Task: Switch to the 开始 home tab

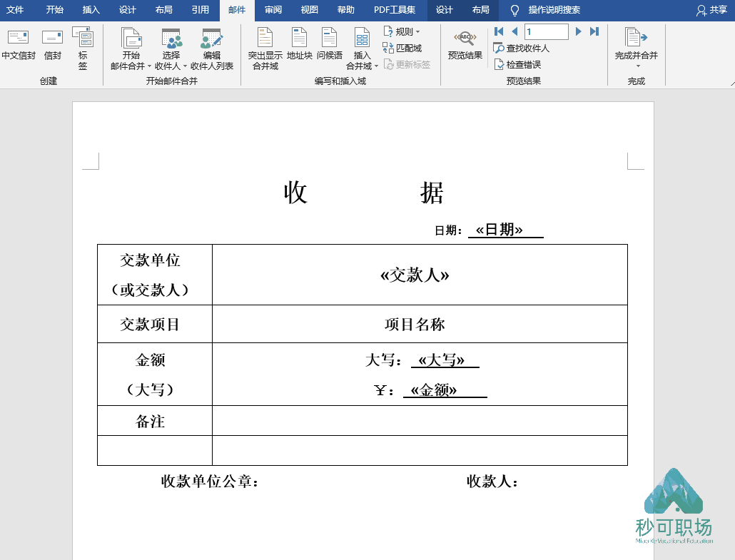Action: tap(55, 10)
